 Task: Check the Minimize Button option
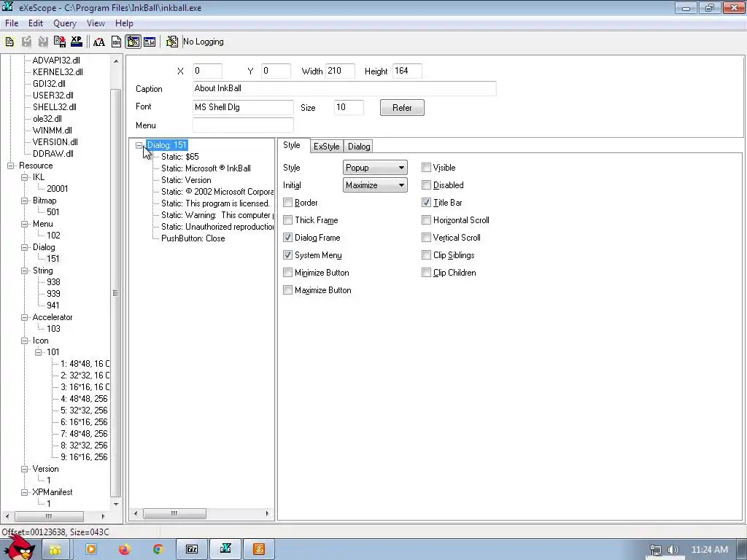pyautogui.click(x=287, y=273)
